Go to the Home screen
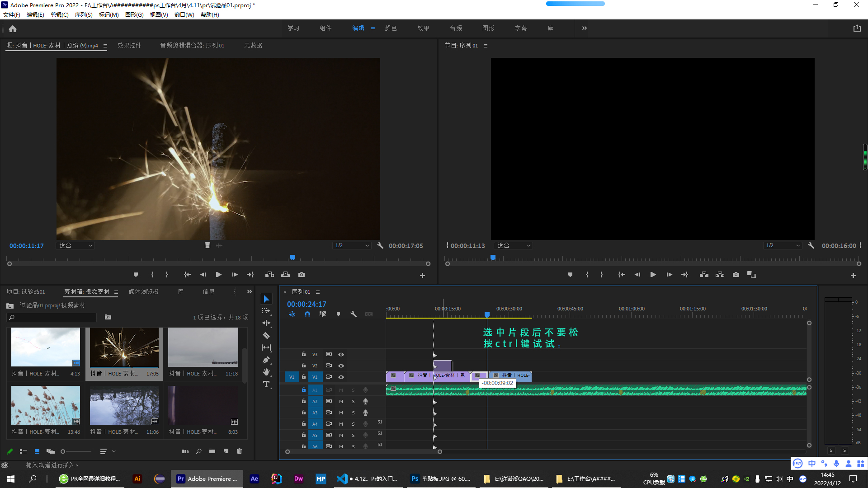 coord(13,28)
